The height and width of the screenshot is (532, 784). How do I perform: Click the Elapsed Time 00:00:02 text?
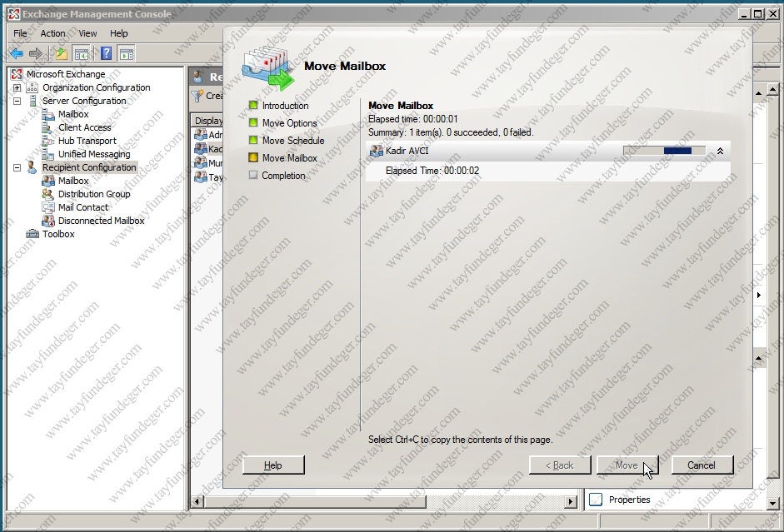pos(432,171)
